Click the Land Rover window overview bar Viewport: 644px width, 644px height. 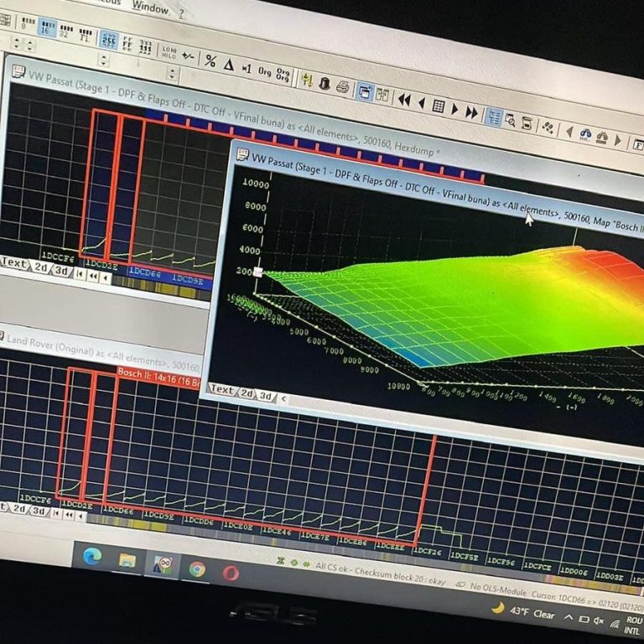363,553
